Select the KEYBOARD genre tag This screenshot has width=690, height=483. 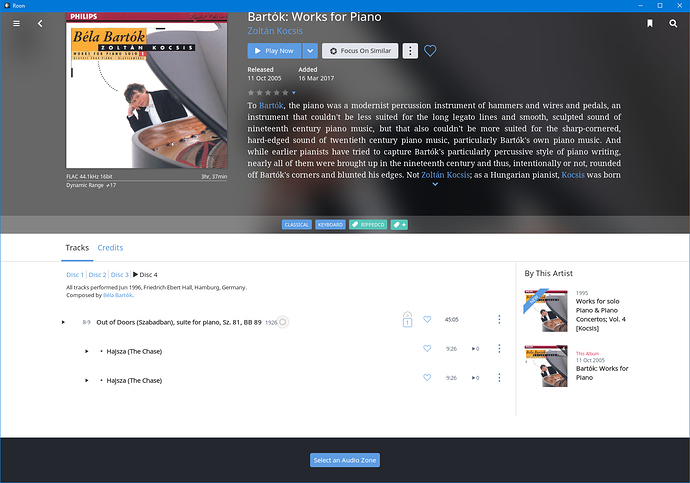[x=330, y=225]
